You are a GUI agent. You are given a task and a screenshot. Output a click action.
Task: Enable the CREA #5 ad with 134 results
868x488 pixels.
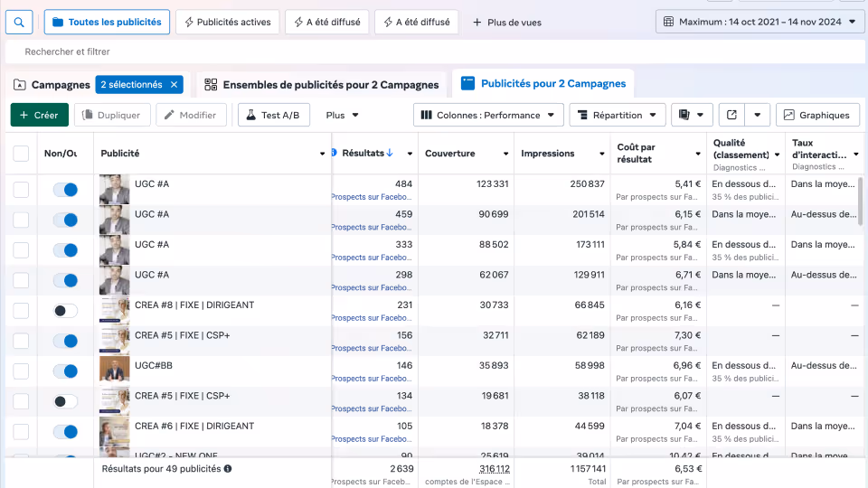[65, 401]
